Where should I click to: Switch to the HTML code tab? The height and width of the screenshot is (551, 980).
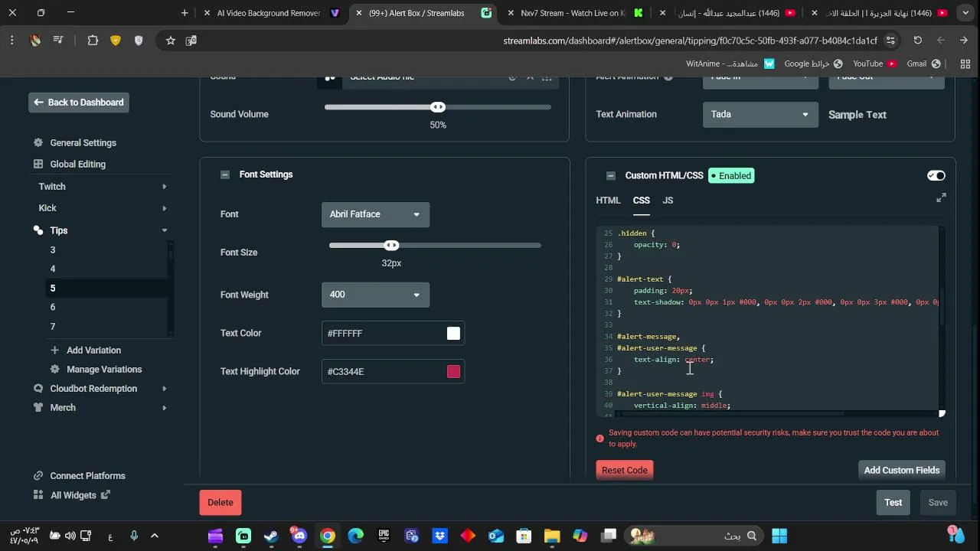(608, 201)
